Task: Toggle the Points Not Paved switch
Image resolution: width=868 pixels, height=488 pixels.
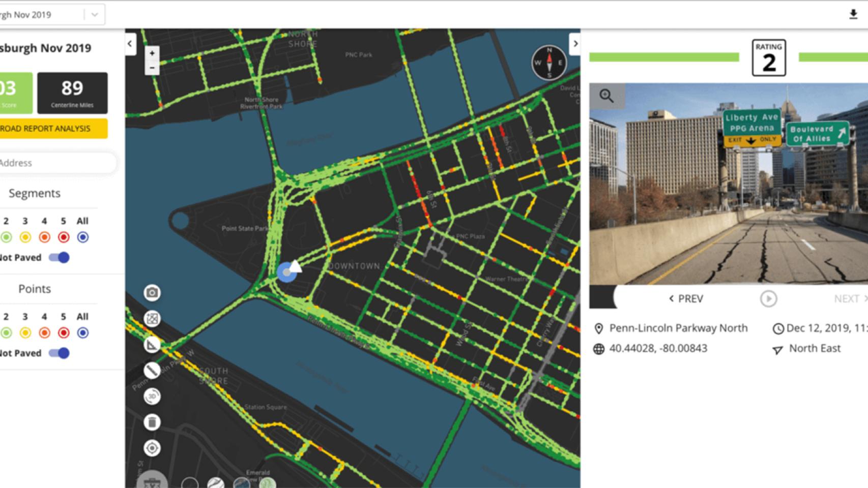Action: tap(59, 353)
